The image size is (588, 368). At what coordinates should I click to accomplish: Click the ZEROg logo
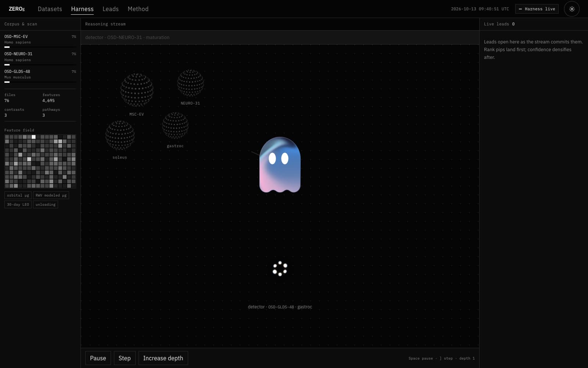click(17, 9)
